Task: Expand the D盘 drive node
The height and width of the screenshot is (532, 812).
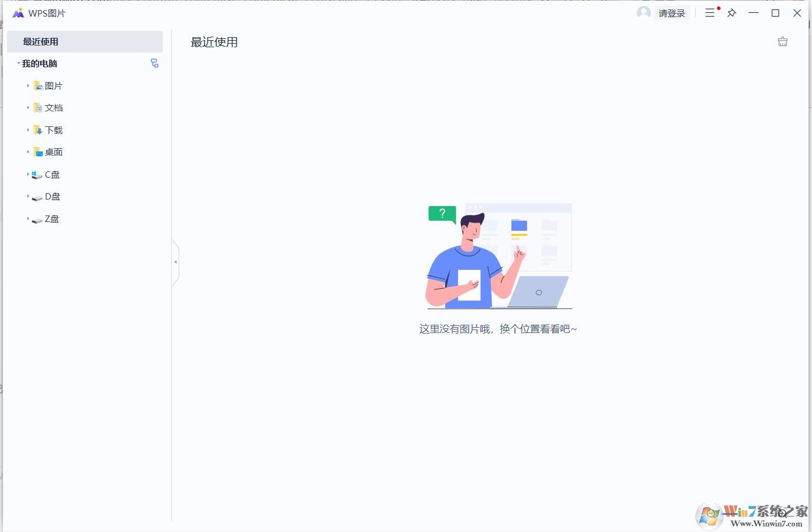Action: [x=28, y=197]
